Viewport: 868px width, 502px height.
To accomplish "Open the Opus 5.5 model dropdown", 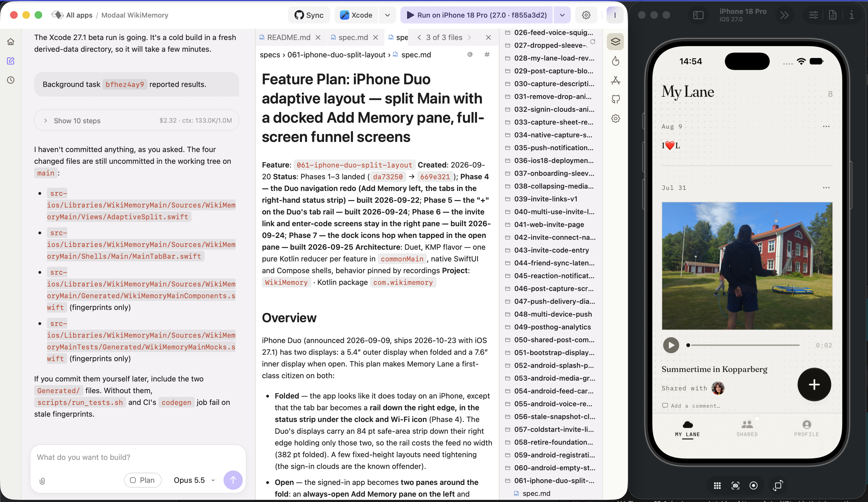I will click(x=194, y=480).
